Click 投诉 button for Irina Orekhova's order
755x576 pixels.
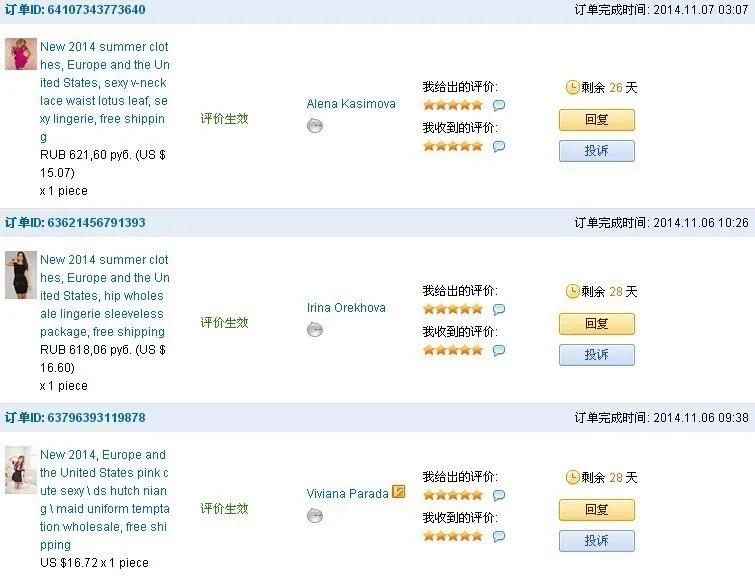pos(597,355)
